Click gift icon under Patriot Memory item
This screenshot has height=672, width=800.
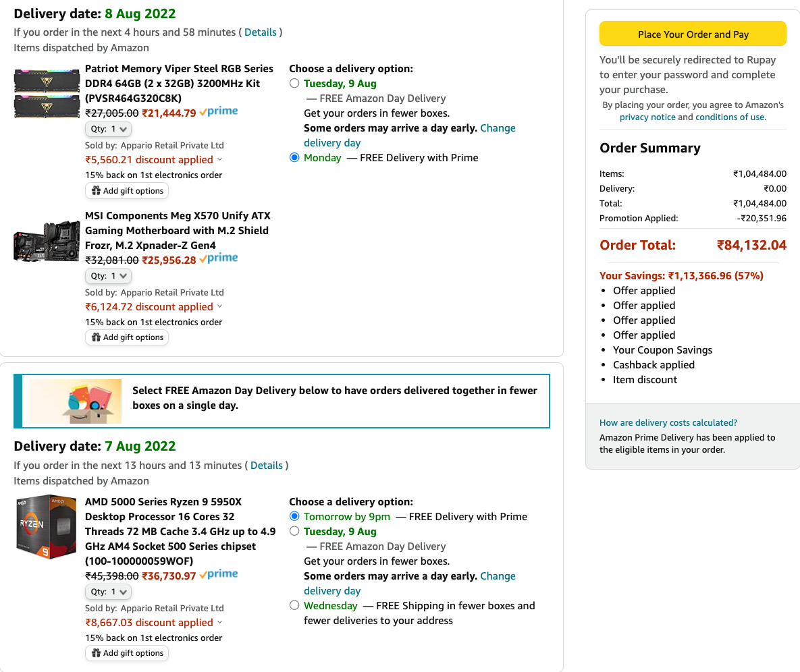tap(96, 191)
